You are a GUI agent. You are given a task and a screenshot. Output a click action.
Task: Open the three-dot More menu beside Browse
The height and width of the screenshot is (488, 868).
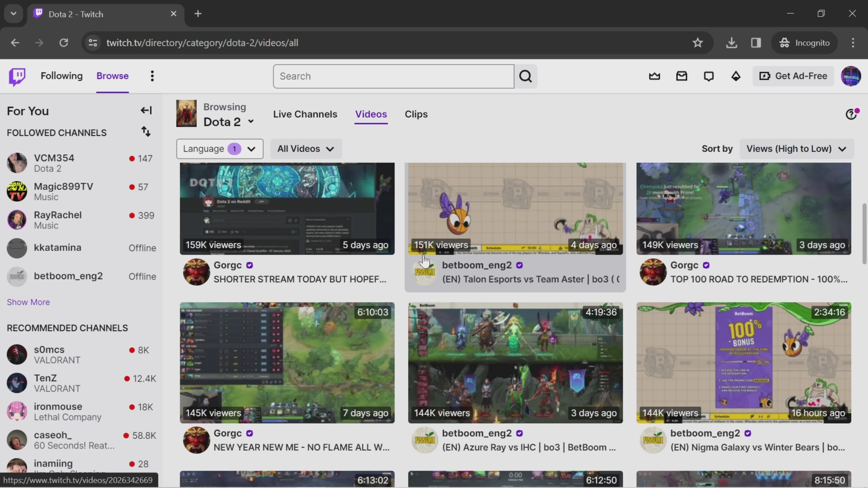point(152,76)
